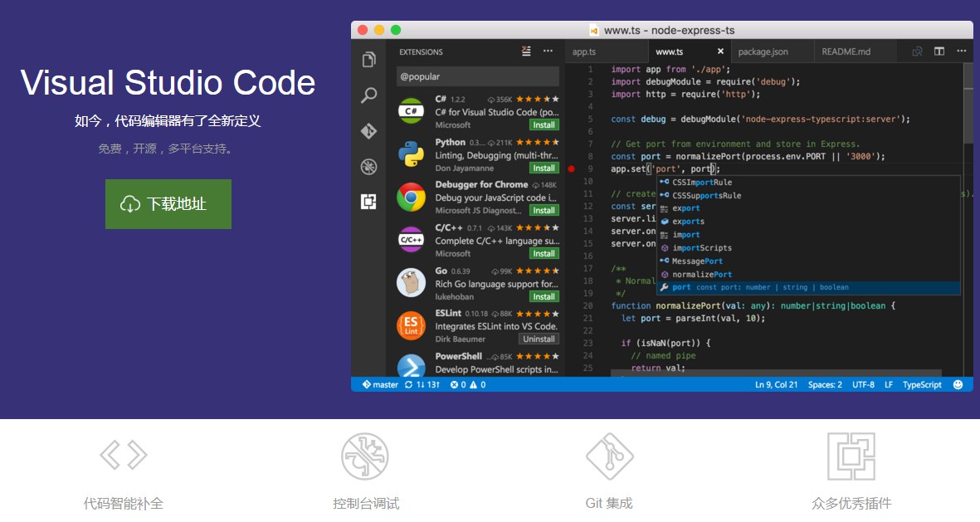980x522 pixels.
Task: Install Debugger for Chrome extension
Action: 544,211
